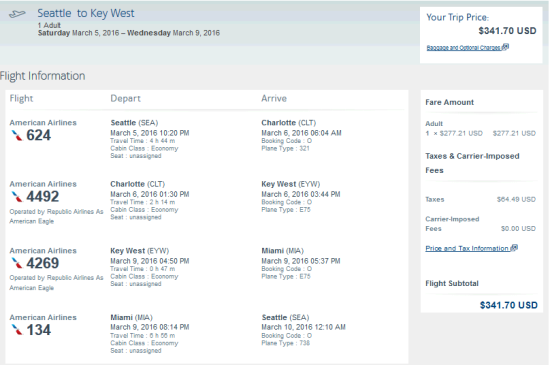Click the American Airlines logo next to flight 4492
550x365 pixels.
[x=17, y=197]
